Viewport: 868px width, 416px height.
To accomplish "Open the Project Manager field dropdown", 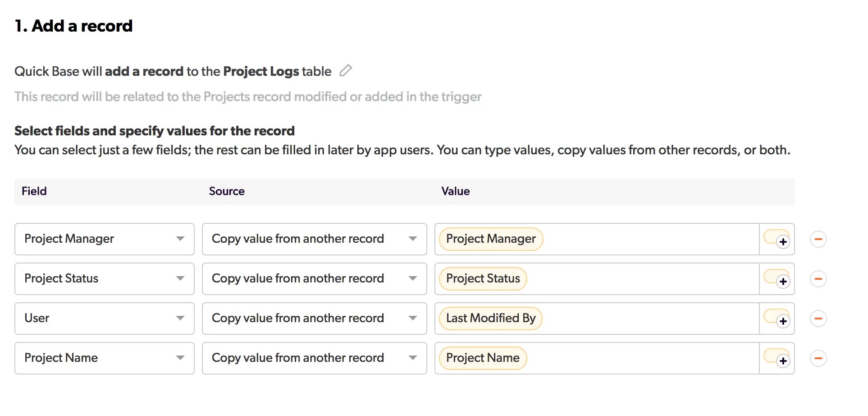I will click(105, 239).
